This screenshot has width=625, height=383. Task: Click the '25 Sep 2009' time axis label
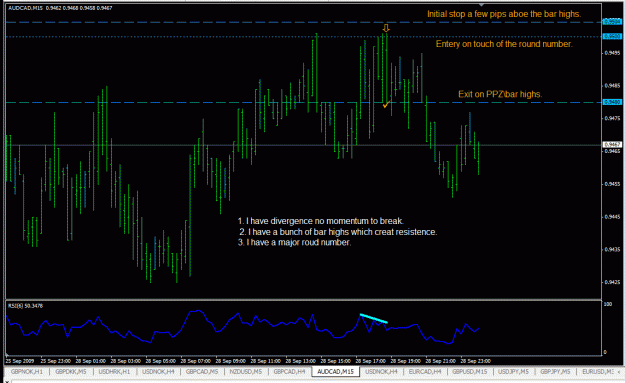coord(20,361)
